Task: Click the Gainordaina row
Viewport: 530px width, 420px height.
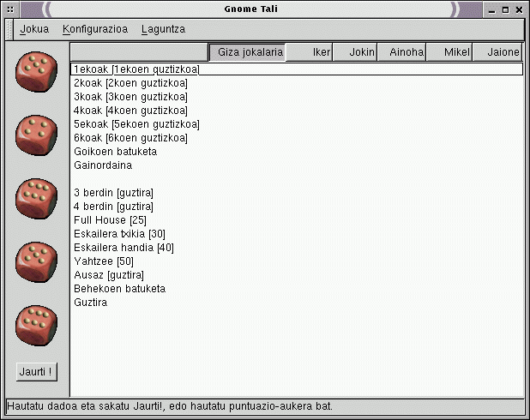Action: click(297, 165)
